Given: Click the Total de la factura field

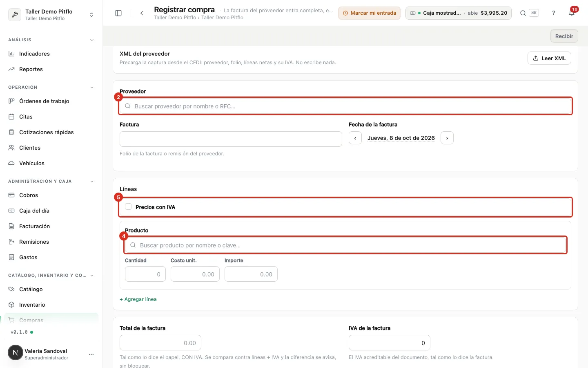Looking at the screenshot, I should 160,343.
